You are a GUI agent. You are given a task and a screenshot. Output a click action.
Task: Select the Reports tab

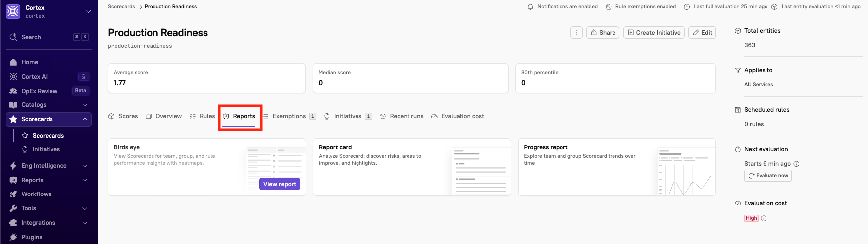(239, 116)
